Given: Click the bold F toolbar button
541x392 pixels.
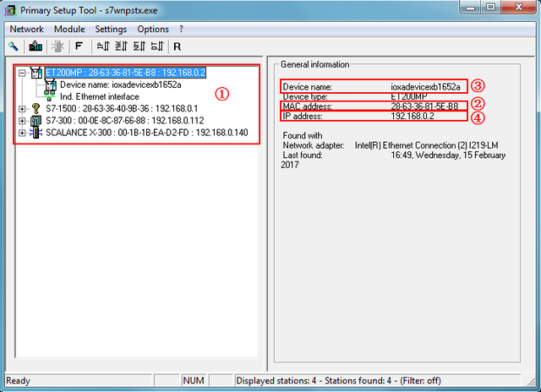Looking at the screenshot, I should 79,46.
